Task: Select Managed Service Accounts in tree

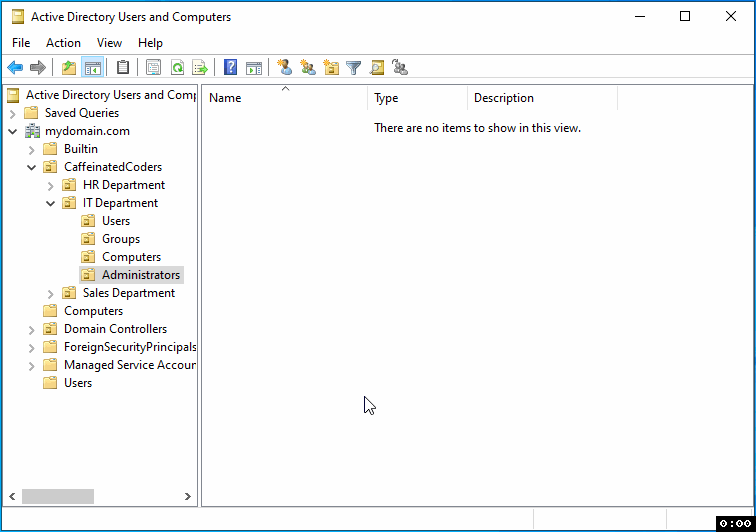Action: (x=130, y=365)
